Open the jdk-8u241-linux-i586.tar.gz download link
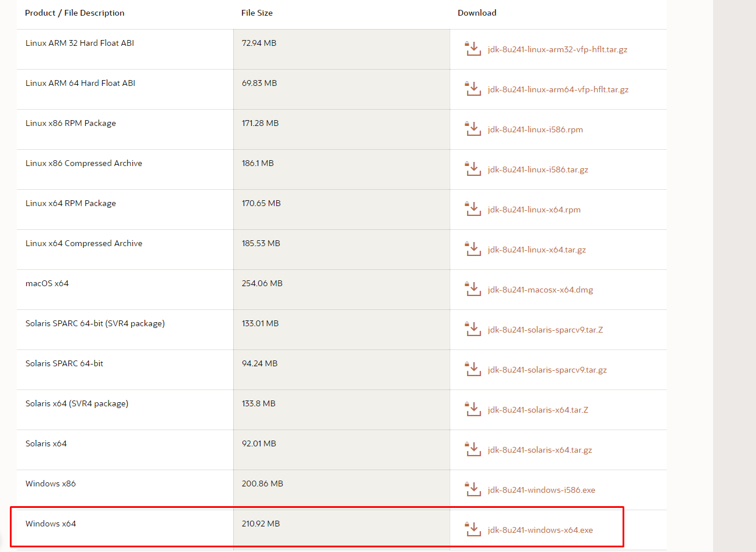Screen dimensions: 756x552 tap(537, 169)
